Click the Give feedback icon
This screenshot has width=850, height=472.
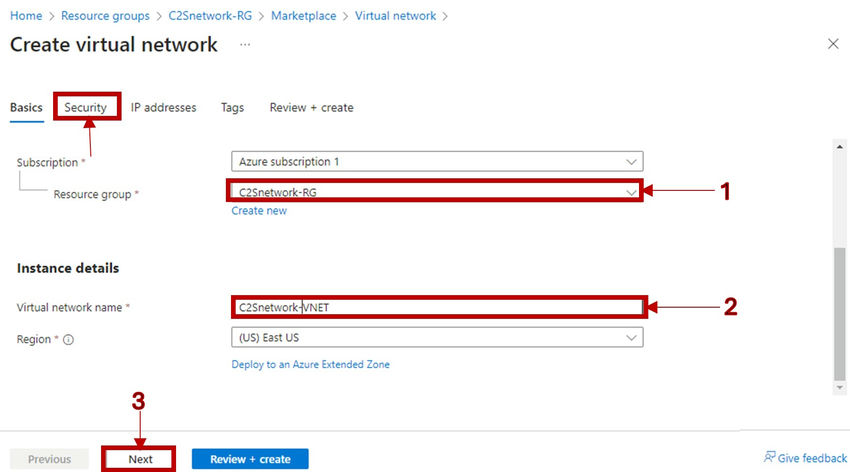[769, 458]
